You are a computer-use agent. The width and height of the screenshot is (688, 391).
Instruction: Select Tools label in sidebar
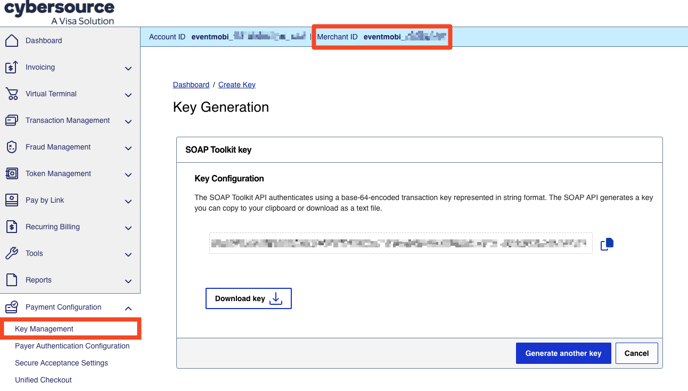(34, 253)
